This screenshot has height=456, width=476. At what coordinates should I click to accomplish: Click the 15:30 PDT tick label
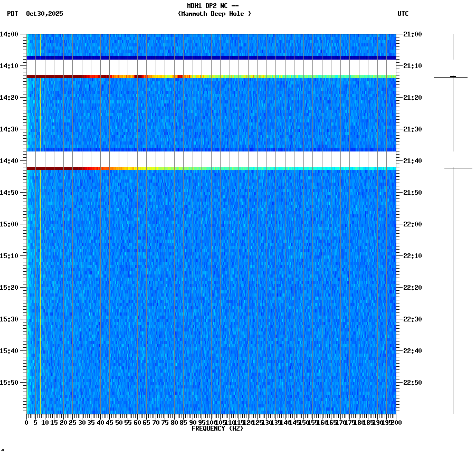point(12,318)
